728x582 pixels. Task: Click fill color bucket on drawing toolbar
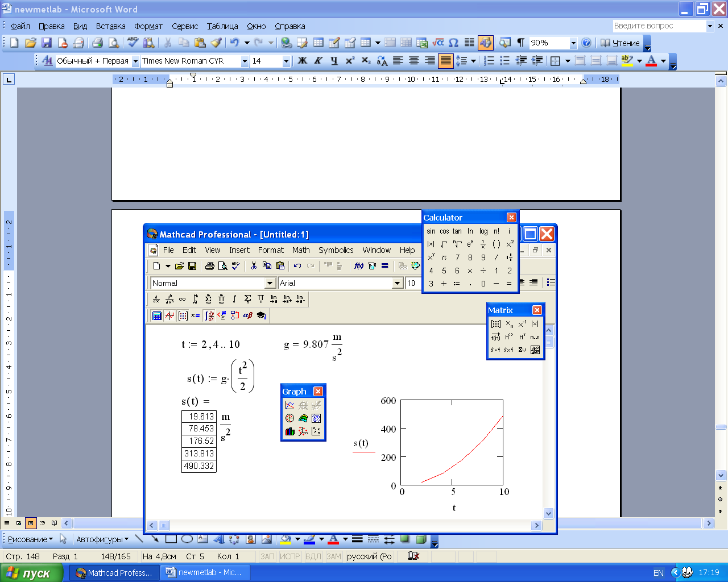pos(286,539)
